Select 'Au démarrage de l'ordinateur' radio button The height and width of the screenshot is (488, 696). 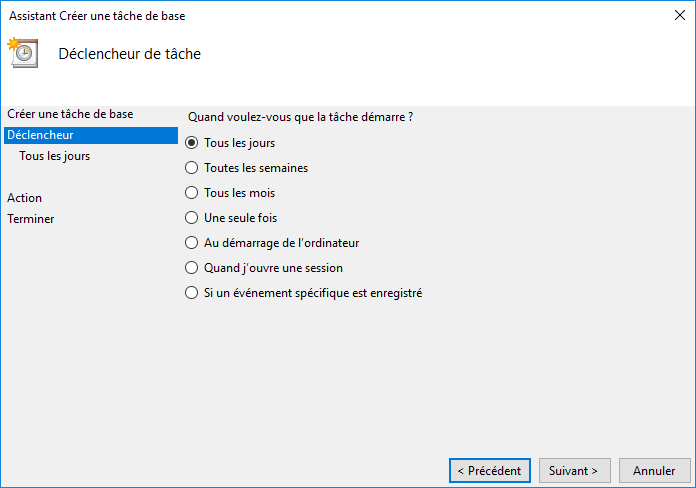(x=192, y=243)
